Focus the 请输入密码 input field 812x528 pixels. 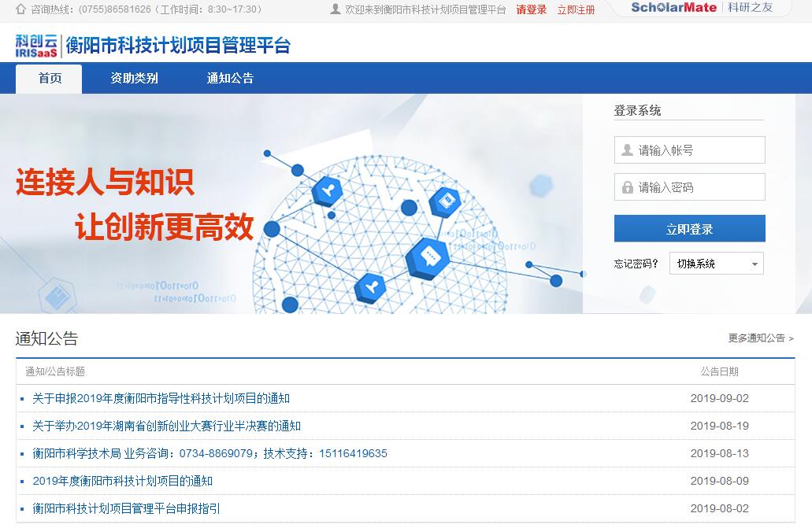point(689,186)
